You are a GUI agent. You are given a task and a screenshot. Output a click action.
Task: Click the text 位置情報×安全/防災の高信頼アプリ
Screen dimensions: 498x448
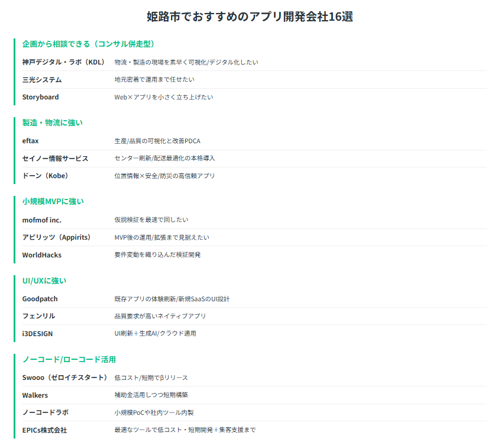tap(164, 176)
